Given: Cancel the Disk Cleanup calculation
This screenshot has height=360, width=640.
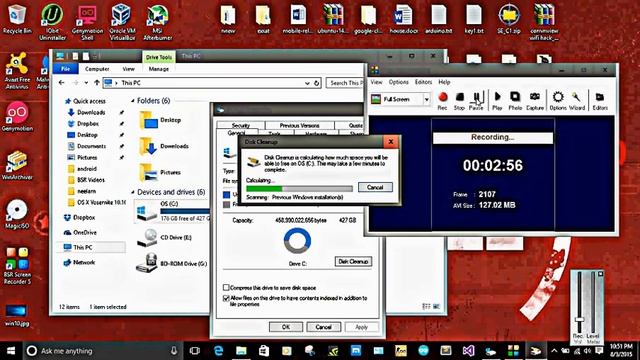Looking at the screenshot, I should 375,187.
